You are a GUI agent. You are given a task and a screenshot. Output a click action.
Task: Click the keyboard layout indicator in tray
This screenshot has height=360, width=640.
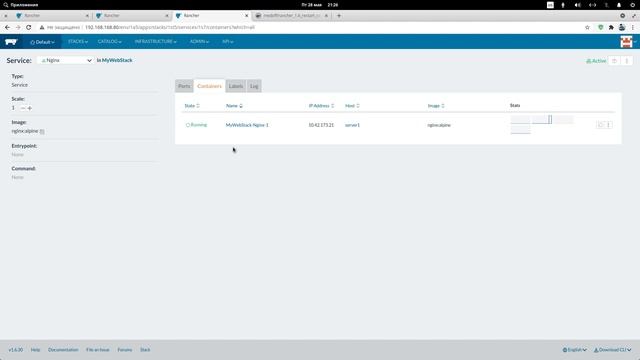550,5
